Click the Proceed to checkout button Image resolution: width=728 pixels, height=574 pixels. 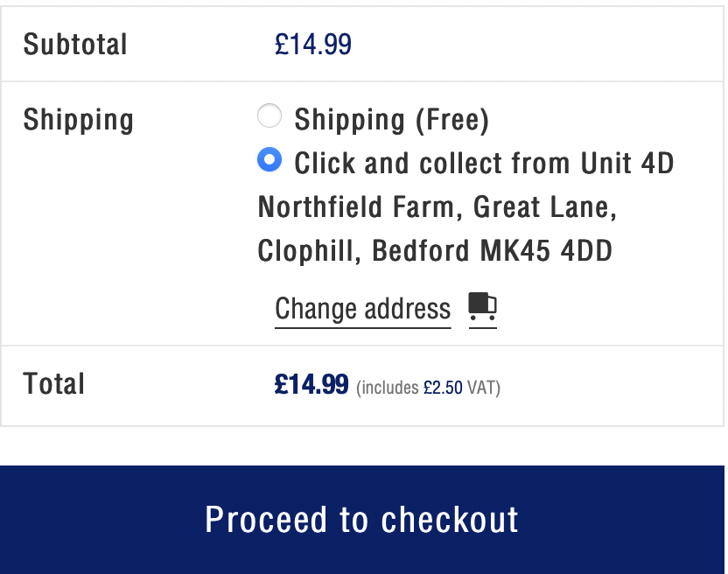tap(362, 520)
